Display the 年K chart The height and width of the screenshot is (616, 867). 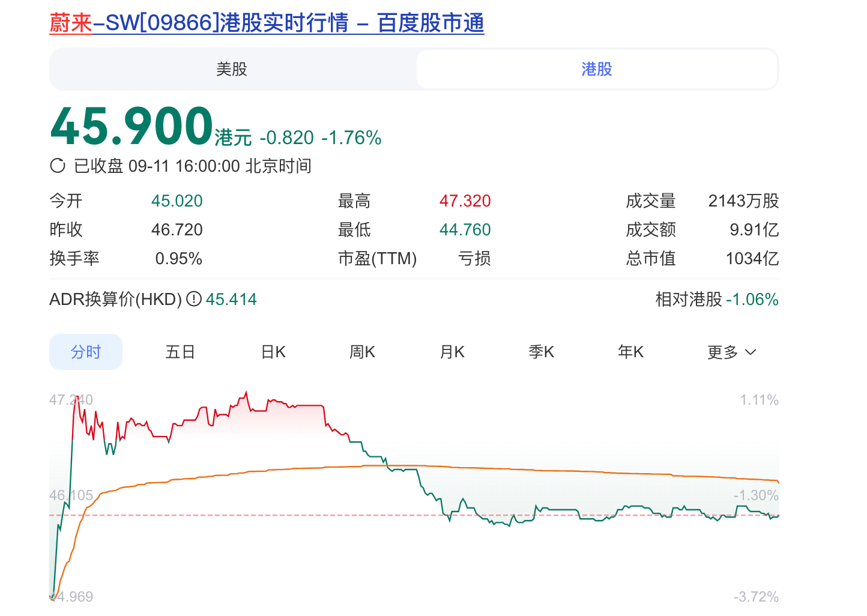click(x=630, y=352)
